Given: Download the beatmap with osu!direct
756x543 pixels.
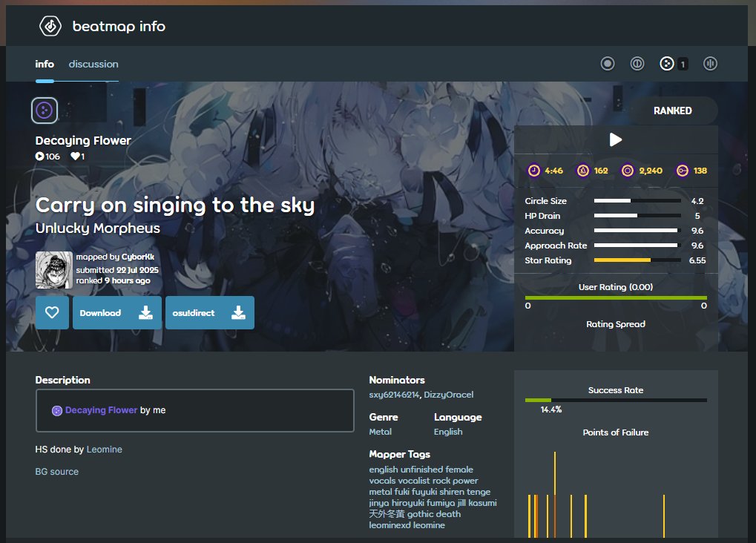Looking at the screenshot, I should click(210, 312).
